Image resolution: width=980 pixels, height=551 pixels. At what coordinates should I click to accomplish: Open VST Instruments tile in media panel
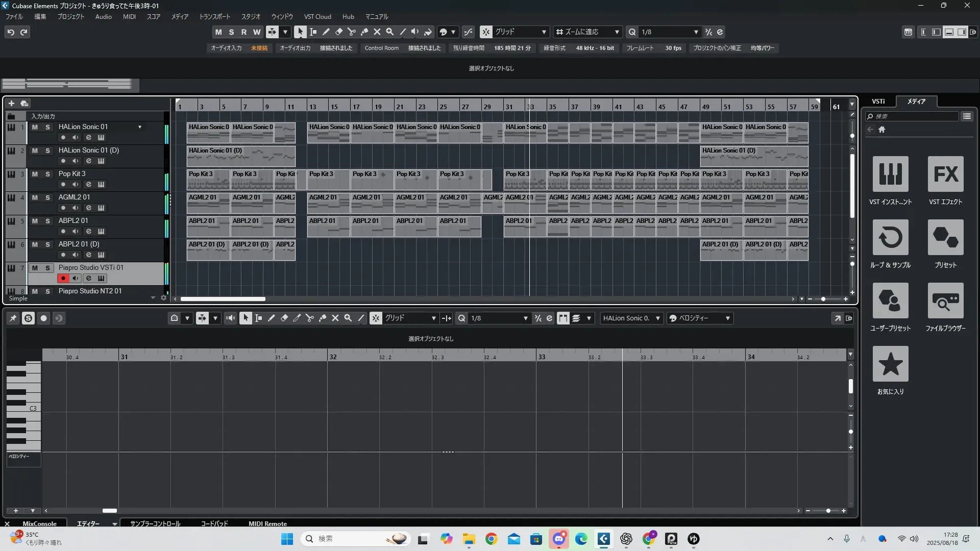pyautogui.click(x=890, y=174)
